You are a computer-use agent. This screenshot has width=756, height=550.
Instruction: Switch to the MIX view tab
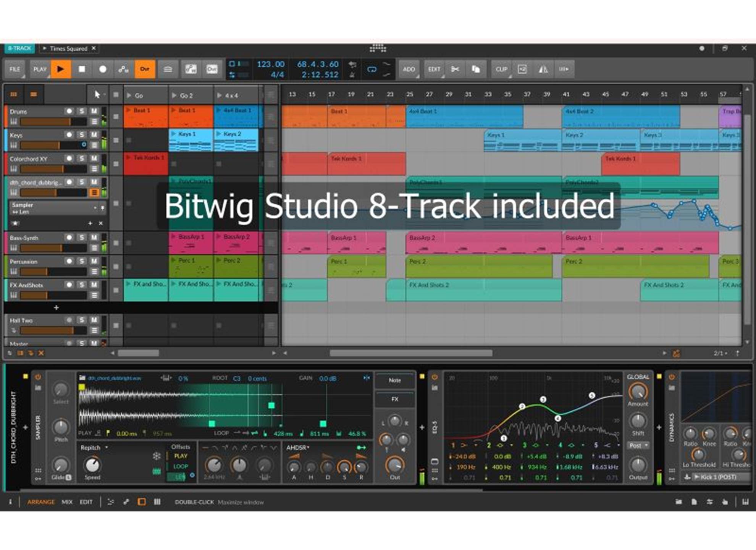(67, 502)
